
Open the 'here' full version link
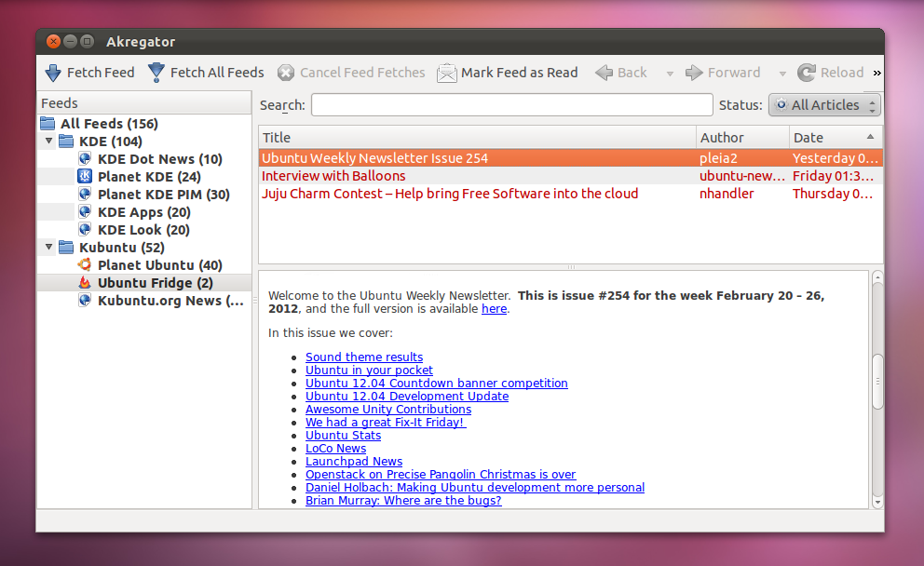click(x=494, y=309)
